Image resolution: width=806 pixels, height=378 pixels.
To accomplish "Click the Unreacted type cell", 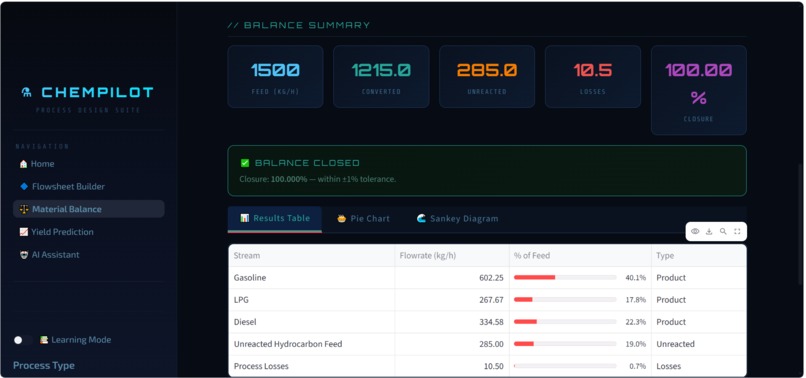I will [699, 344].
